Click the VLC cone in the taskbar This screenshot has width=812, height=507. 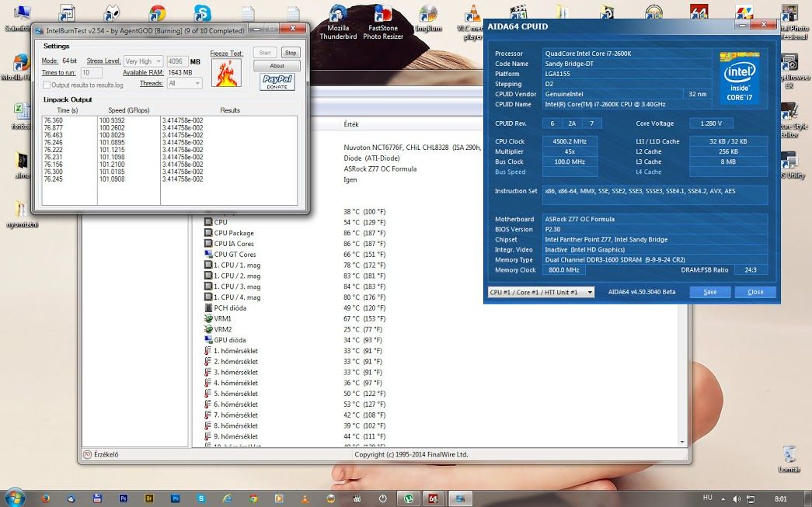[x=305, y=498]
